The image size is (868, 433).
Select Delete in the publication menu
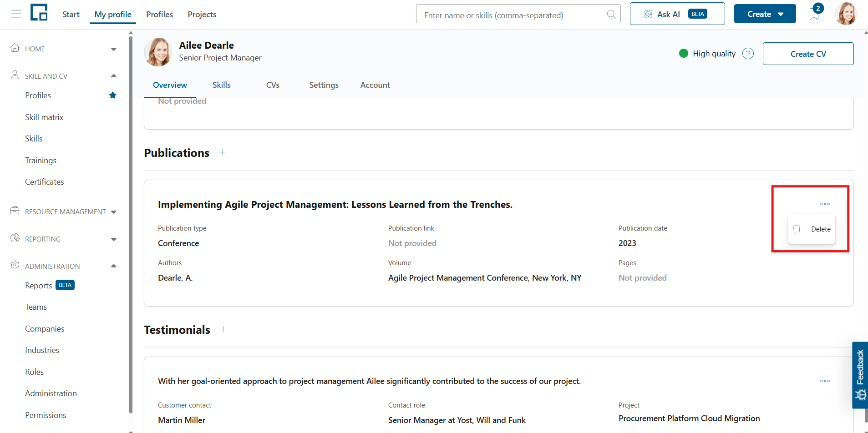coord(812,229)
